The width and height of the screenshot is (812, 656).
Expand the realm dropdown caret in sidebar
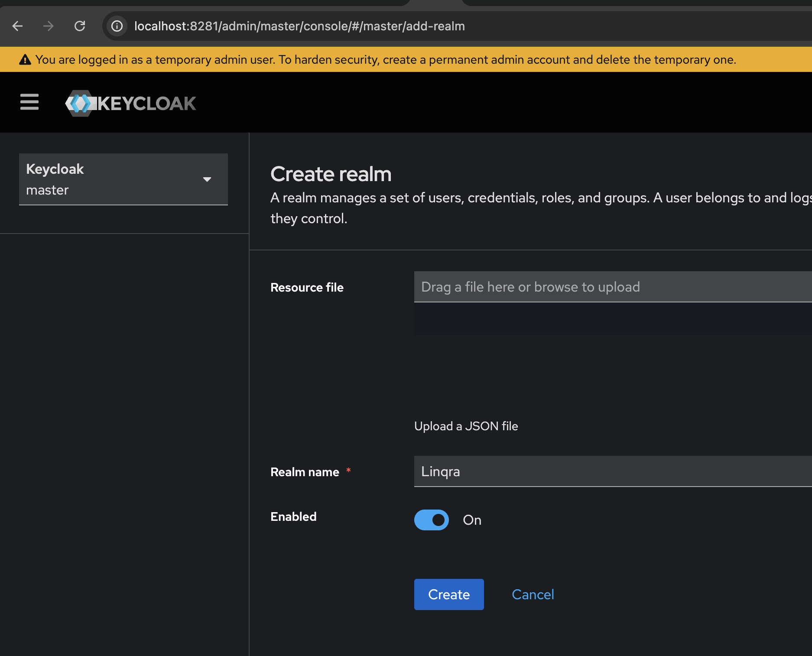208,179
